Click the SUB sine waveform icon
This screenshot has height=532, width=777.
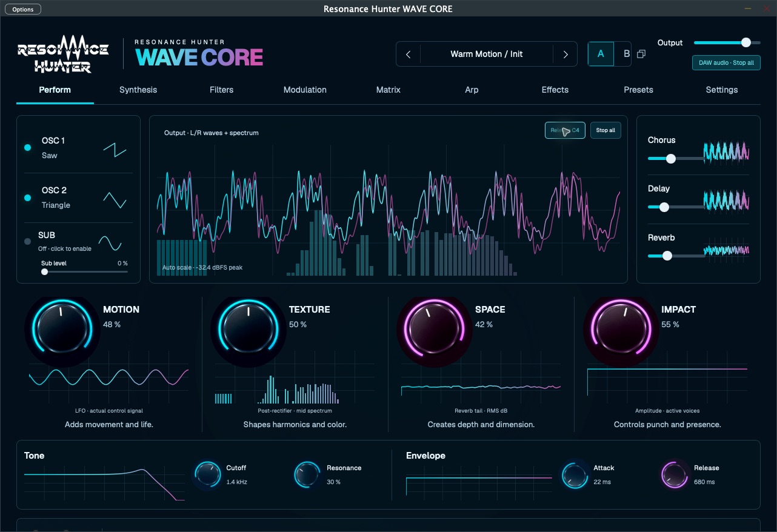click(110, 244)
